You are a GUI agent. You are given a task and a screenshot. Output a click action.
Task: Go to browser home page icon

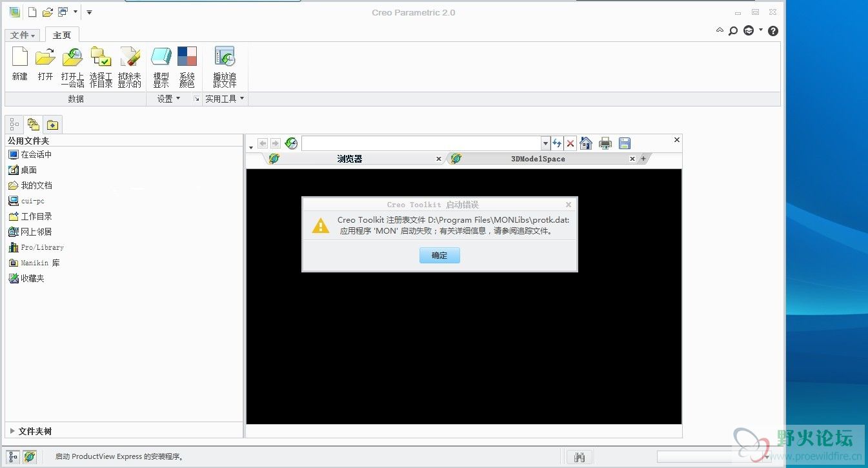pyautogui.click(x=586, y=143)
